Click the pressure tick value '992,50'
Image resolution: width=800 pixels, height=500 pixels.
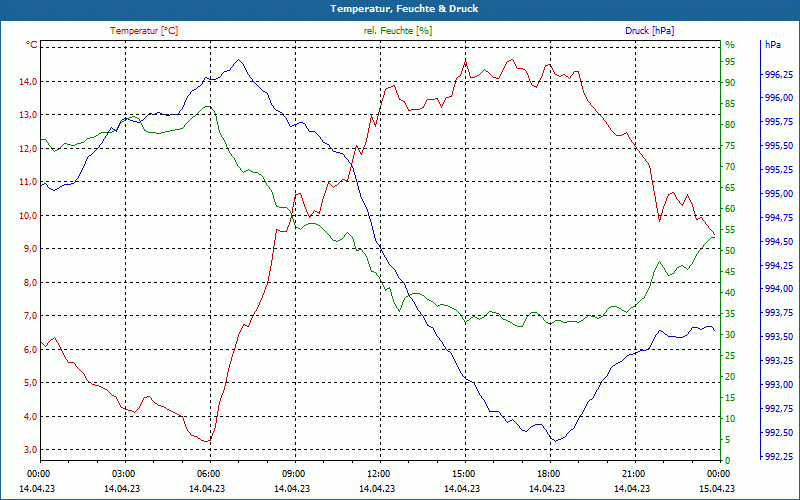click(x=779, y=433)
